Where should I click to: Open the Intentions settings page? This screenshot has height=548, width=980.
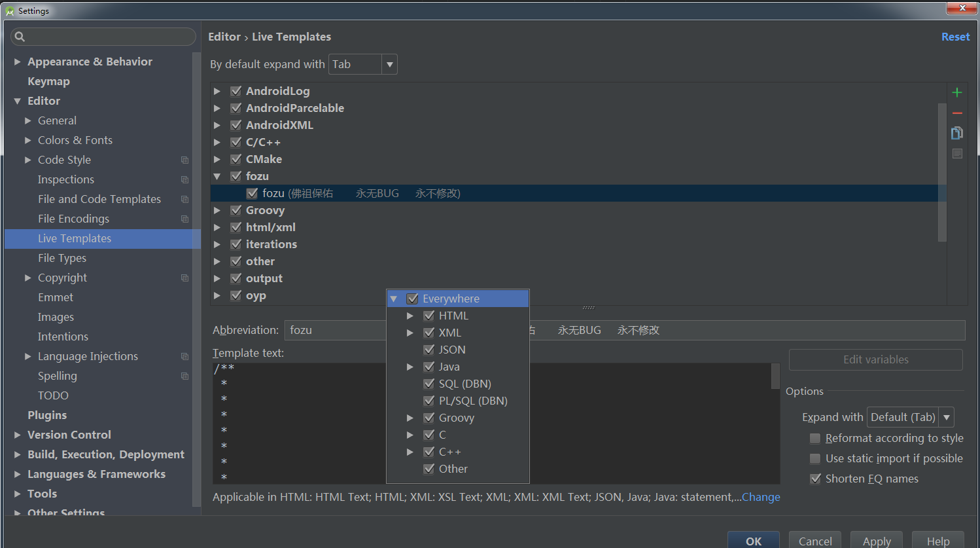[x=63, y=337]
